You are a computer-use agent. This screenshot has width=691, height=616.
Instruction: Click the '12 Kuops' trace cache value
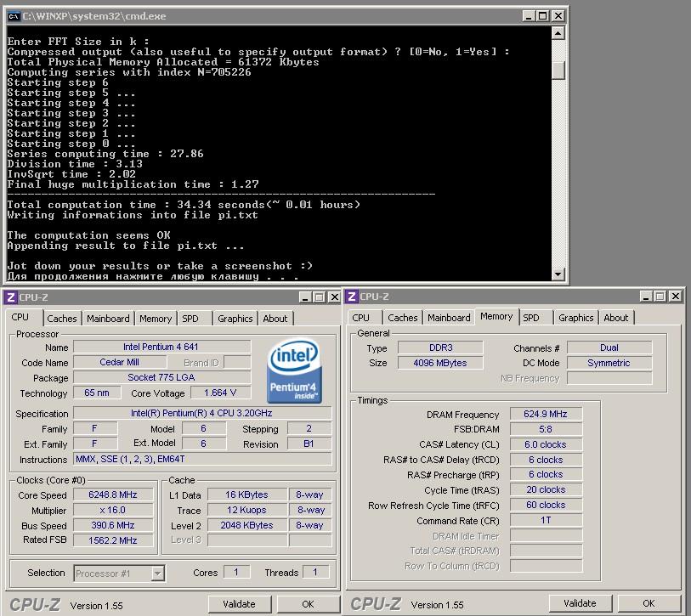246,511
